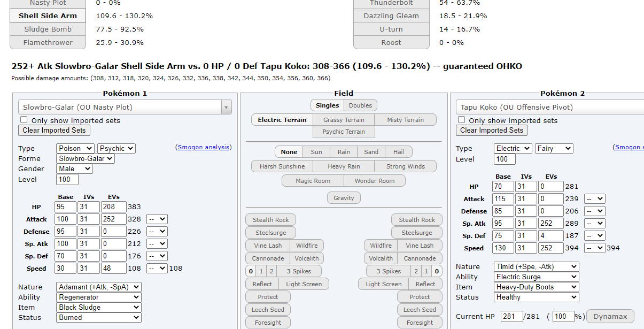Open the Adamant nature dropdown
This screenshot has height=329, width=644.
98,287
